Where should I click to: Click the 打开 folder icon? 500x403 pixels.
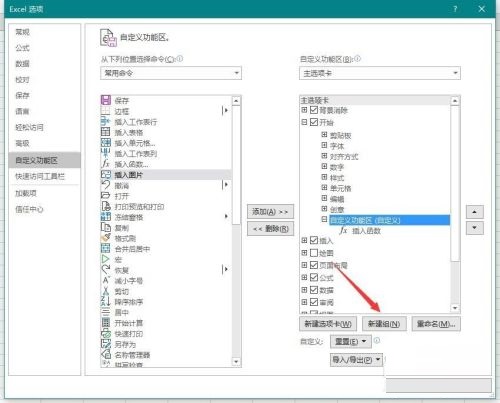(106, 196)
